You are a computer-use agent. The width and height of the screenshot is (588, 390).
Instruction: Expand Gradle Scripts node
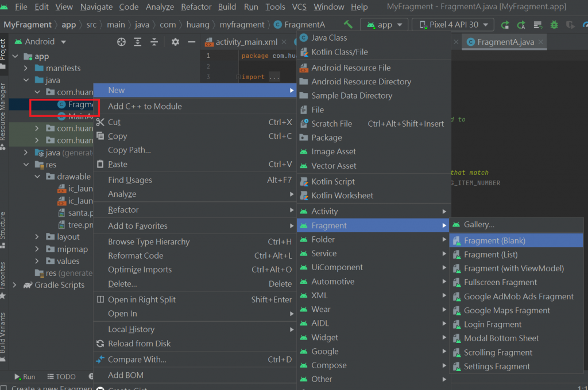[14, 285]
